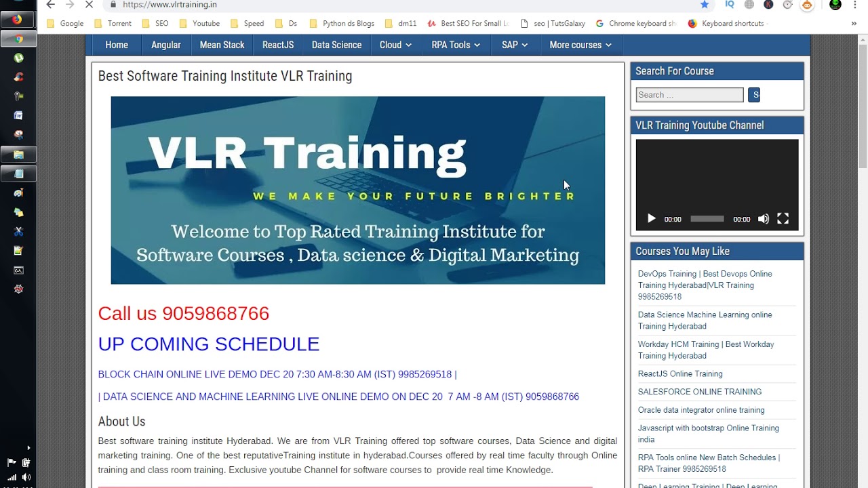This screenshot has height=488, width=868.
Task: Open the Notepad taskbar window
Action: (x=18, y=174)
